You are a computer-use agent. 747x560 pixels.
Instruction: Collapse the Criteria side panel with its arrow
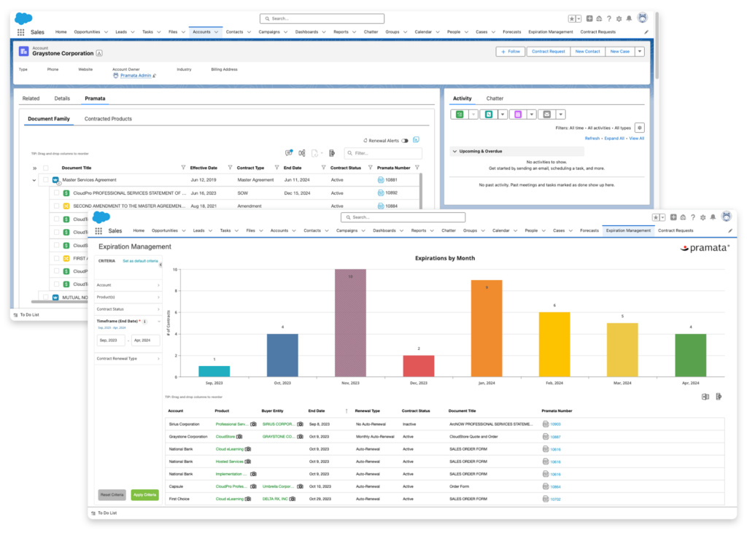click(x=160, y=265)
